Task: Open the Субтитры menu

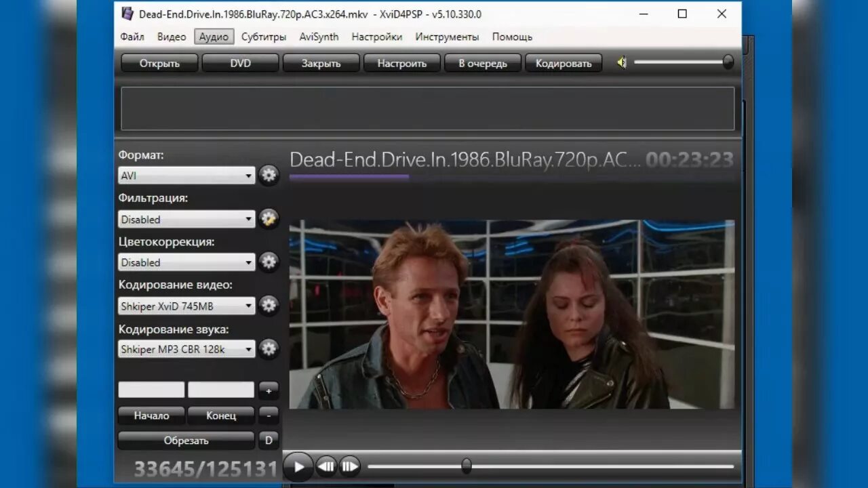Action: tap(264, 37)
